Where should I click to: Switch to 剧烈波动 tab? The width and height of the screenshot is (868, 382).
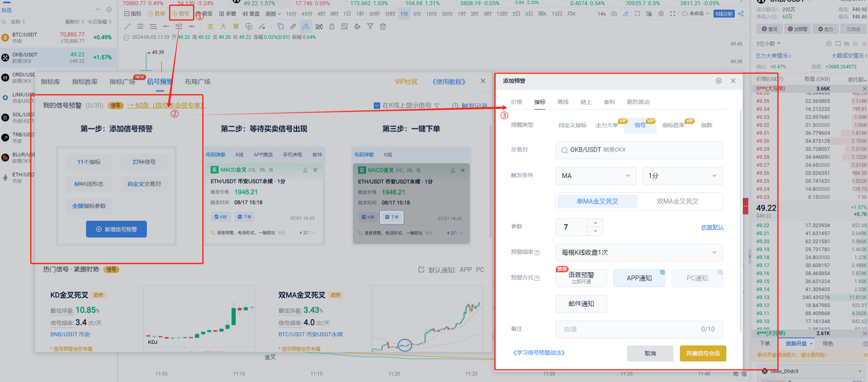coord(638,102)
